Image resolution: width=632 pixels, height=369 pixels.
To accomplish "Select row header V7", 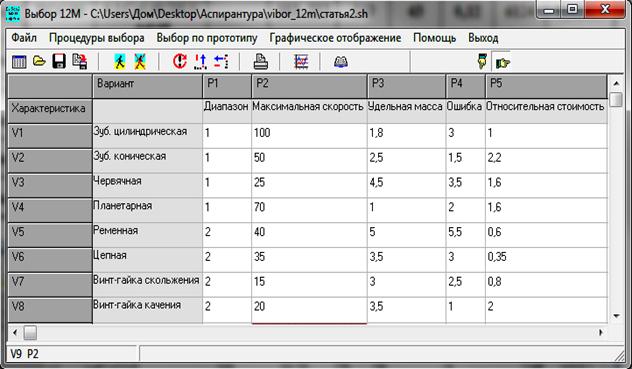I will tap(50, 285).
